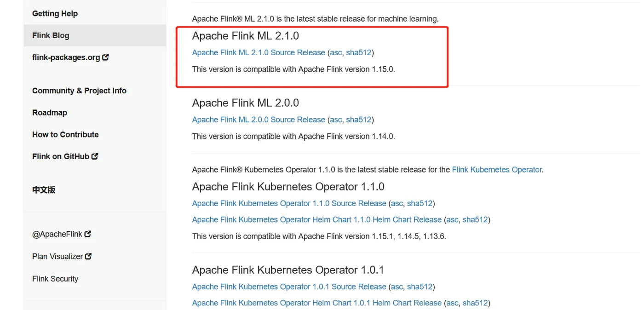
Task: Download Apache Flink ML 2.0.0 Source Release
Action: coord(259,120)
